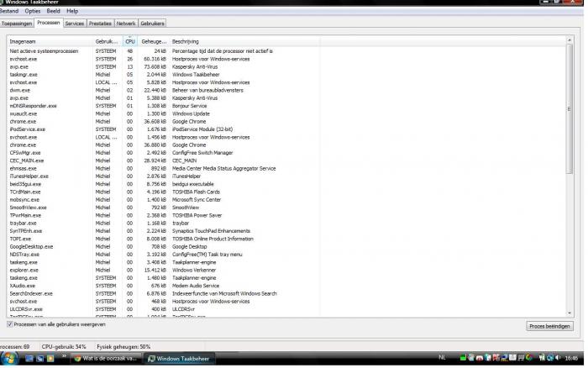The image size is (588, 368).
Task: Click the green CPU meter tray icon
Action: coord(463,358)
